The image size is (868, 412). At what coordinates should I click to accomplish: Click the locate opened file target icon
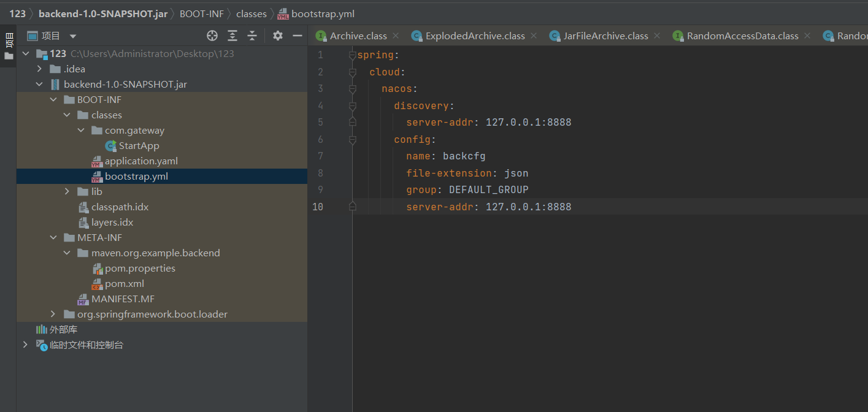pyautogui.click(x=212, y=36)
